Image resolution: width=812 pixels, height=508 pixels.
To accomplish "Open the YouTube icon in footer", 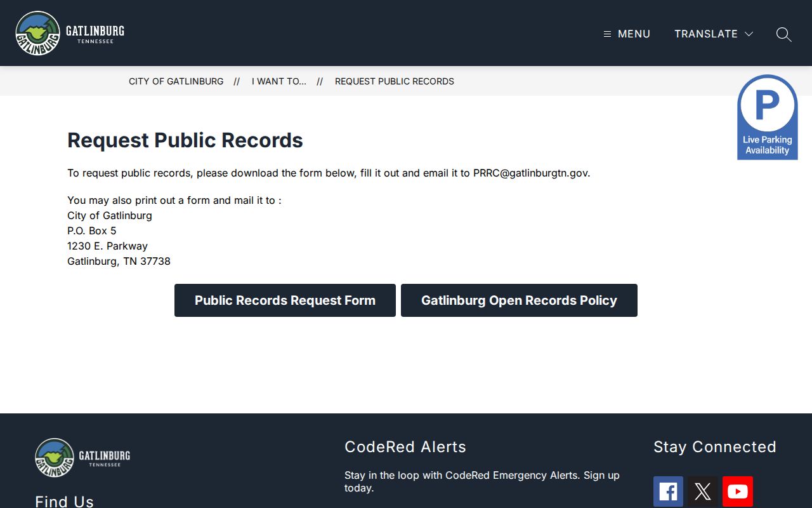I will coord(738,491).
